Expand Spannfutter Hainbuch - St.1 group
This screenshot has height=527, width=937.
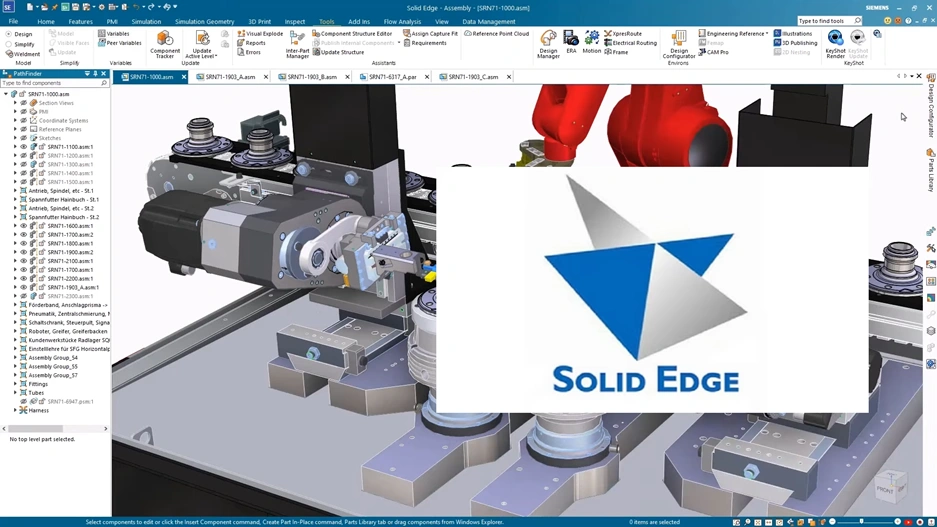(x=16, y=200)
